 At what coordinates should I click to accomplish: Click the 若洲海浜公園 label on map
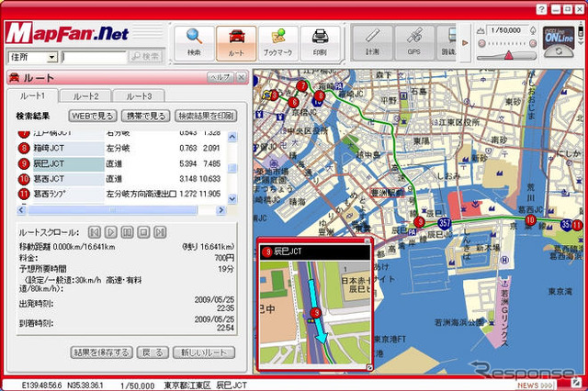pos(459,322)
